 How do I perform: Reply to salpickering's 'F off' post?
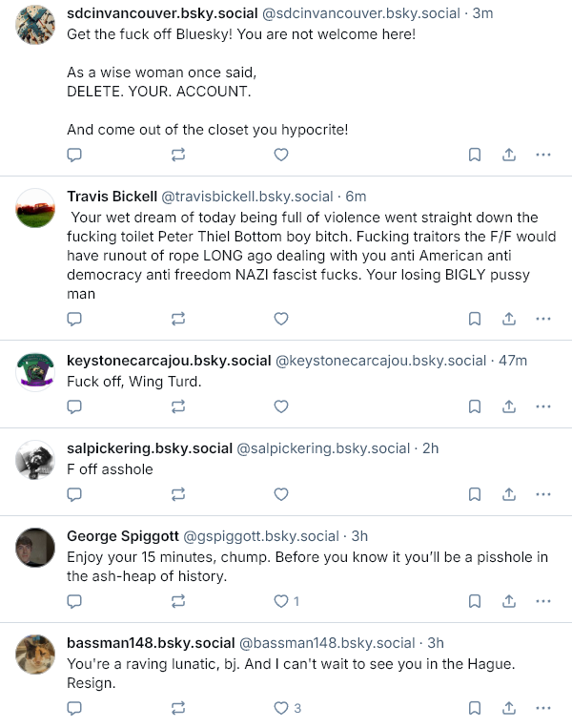pos(74,494)
